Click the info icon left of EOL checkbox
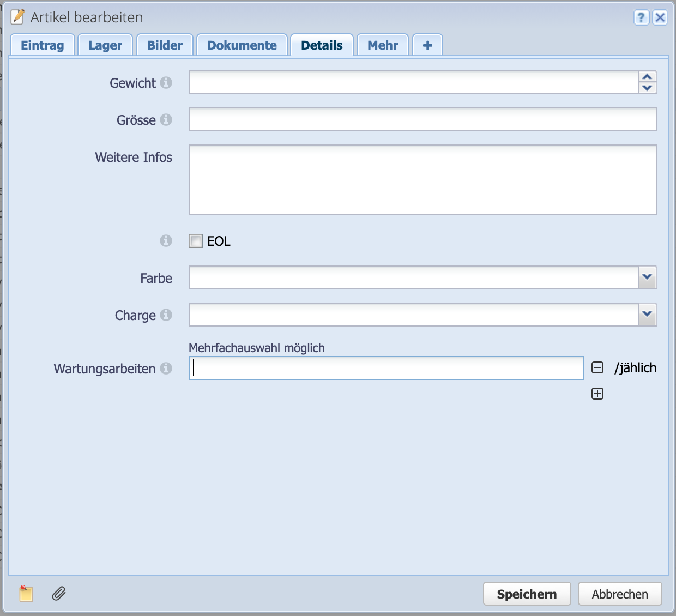The height and width of the screenshot is (616, 676). pos(166,241)
